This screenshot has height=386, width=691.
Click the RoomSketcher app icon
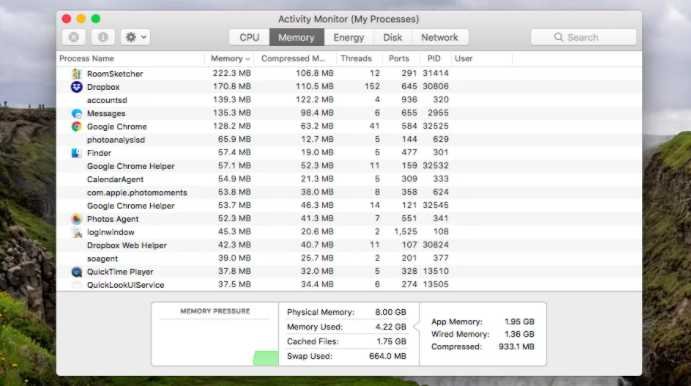point(76,74)
